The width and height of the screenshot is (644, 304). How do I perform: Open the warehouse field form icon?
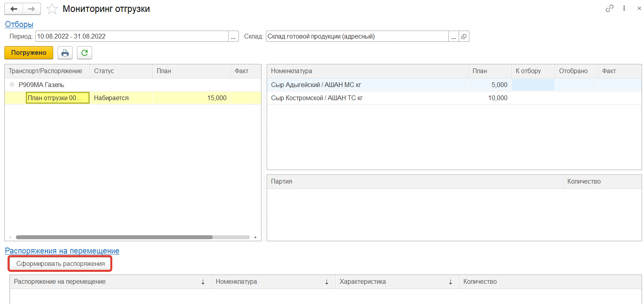pos(464,37)
